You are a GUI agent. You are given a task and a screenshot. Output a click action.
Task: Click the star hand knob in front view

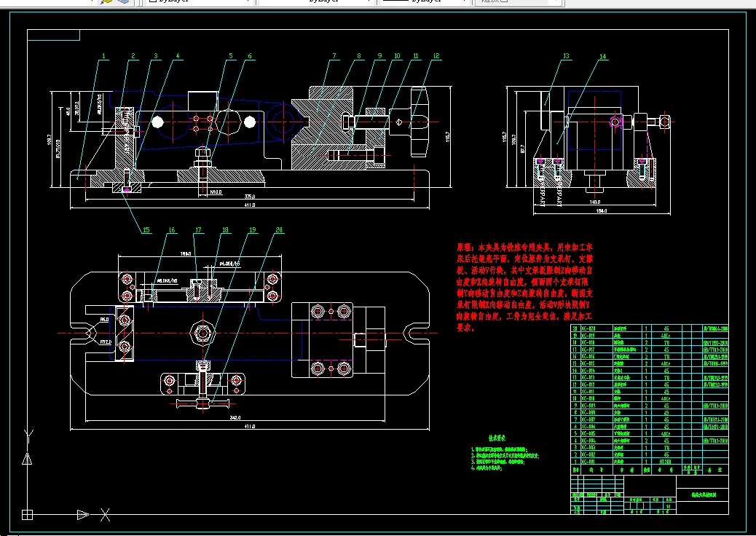coord(420,122)
